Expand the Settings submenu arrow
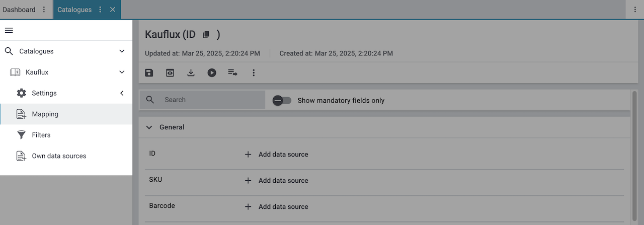The height and width of the screenshot is (225, 644). click(x=122, y=93)
